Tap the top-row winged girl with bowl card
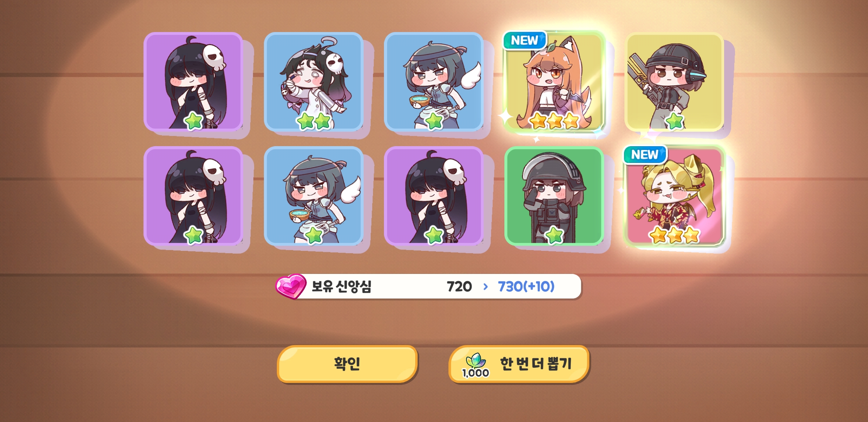Screen dimensions: 868x422 click(x=434, y=82)
